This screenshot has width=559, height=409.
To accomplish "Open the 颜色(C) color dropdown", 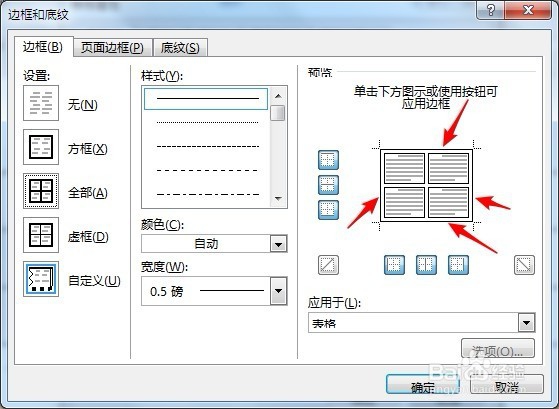I will 278,244.
